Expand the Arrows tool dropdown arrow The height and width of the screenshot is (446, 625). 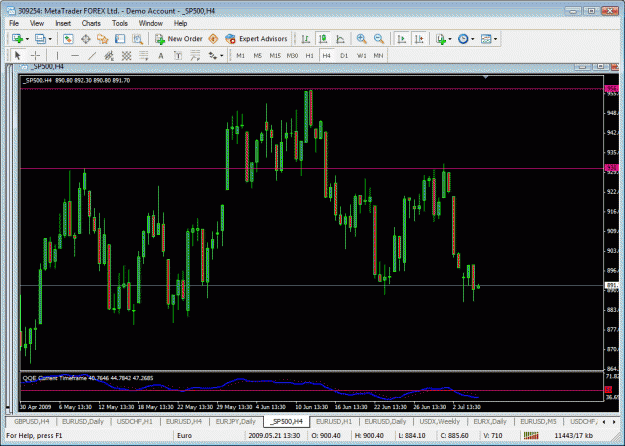pyautogui.click(x=222, y=56)
